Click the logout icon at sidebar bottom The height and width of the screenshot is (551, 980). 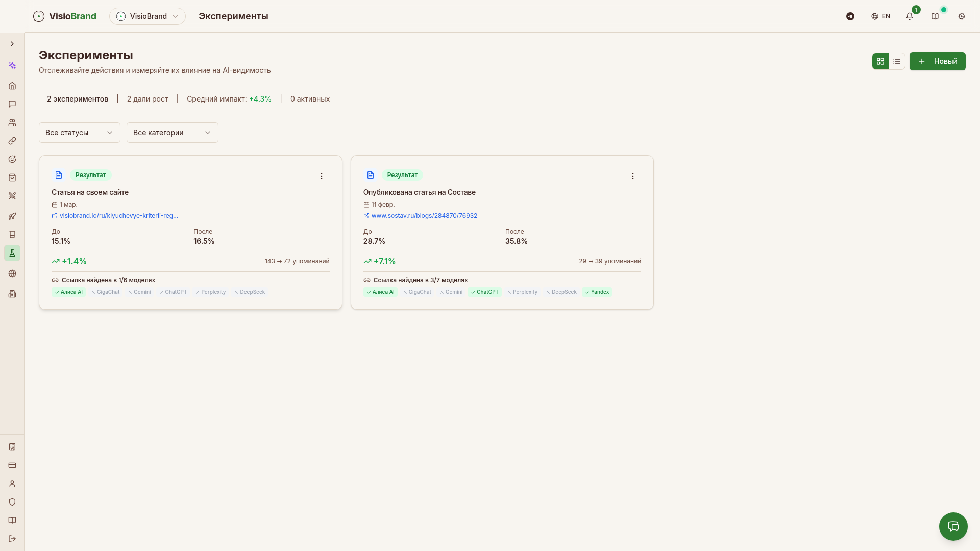click(12, 539)
